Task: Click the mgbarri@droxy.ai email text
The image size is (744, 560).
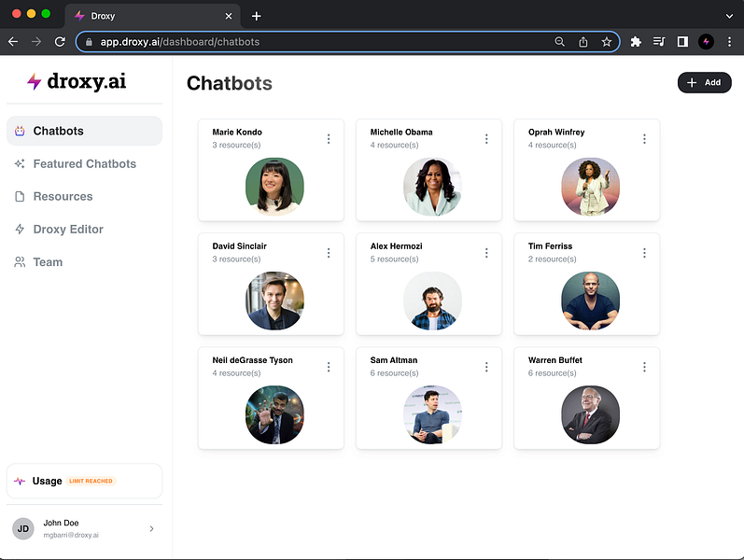Action: [71, 535]
